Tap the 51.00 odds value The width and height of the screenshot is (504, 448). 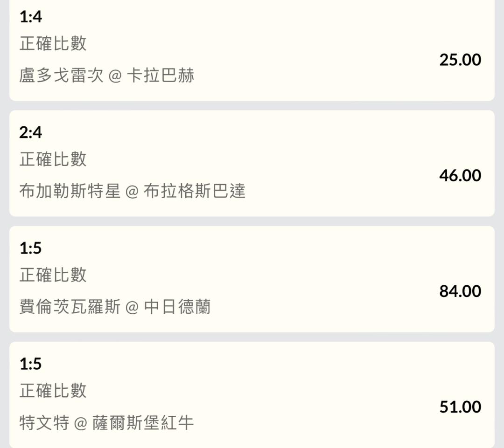coord(460,407)
